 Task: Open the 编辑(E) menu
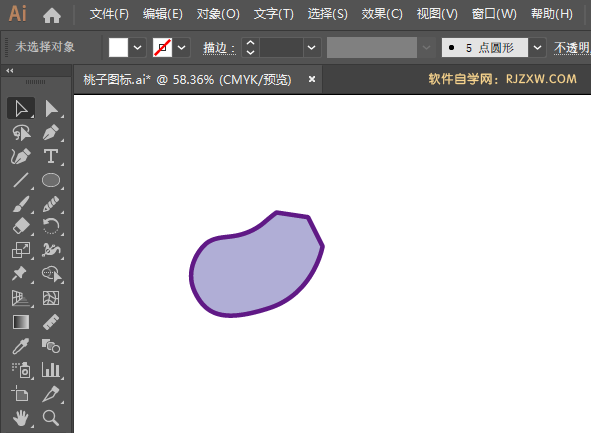tap(163, 14)
